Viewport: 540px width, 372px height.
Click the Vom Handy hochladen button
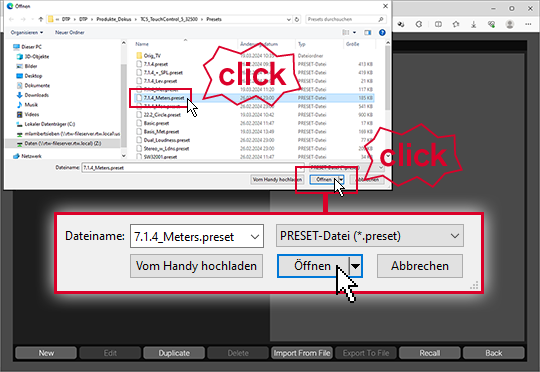point(196,266)
